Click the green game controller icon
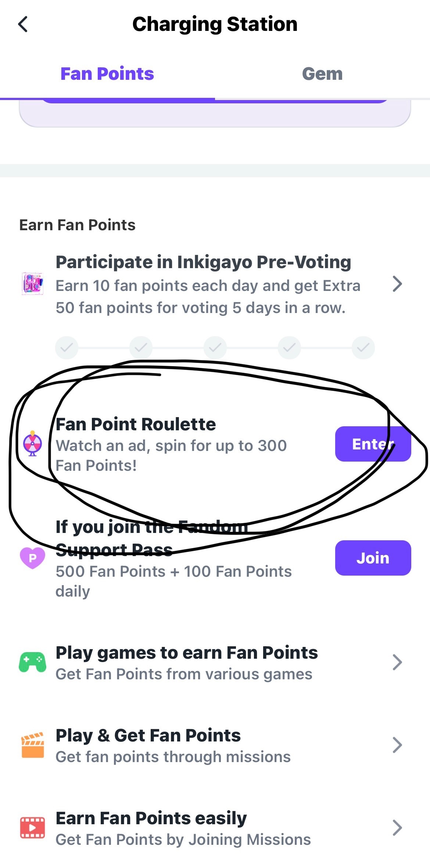Screen dimensions: 430x868 pyautogui.click(x=33, y=662)
